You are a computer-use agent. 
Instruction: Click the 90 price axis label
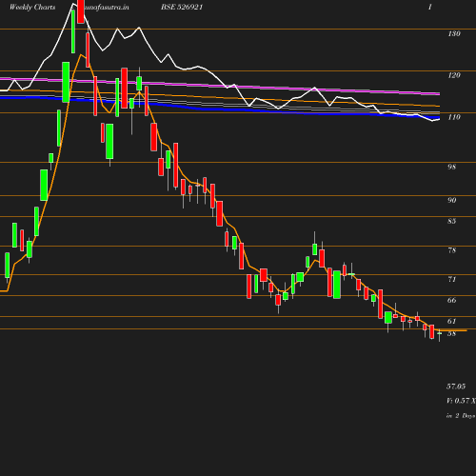452,200
